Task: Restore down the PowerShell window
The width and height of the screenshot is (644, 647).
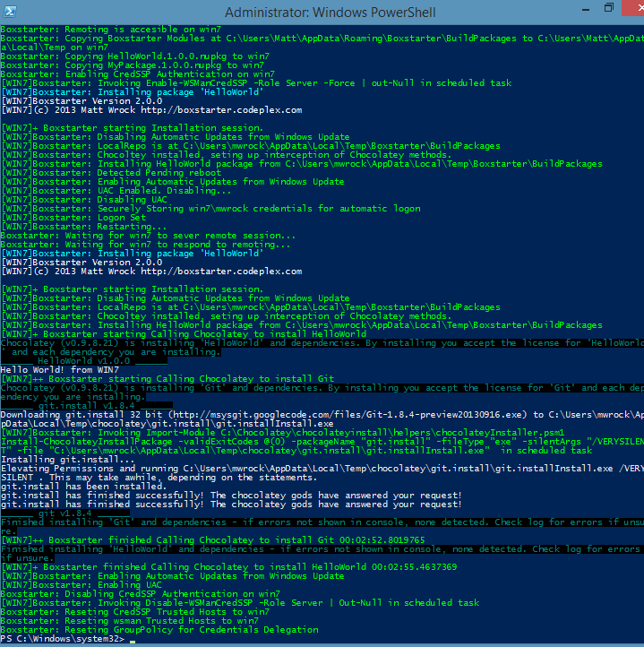Action: 609,8
